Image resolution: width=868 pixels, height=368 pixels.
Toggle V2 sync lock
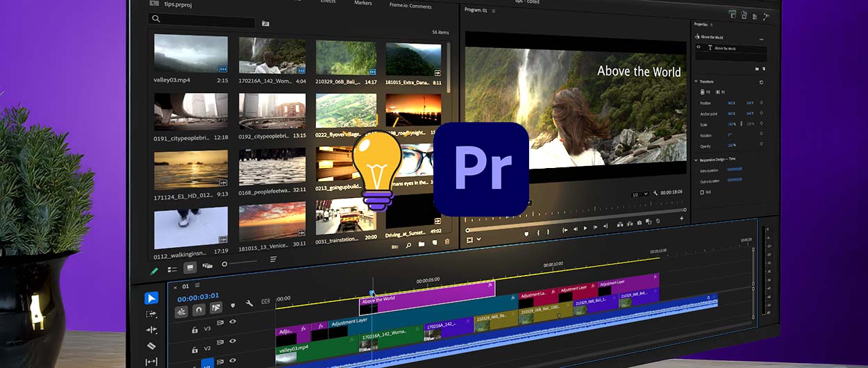[220, 342]
